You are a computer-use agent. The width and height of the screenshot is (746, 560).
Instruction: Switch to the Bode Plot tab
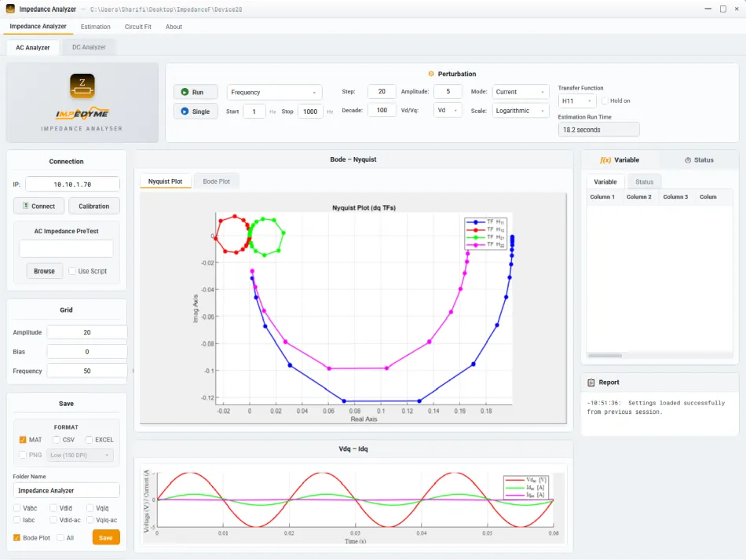pyautogui.click(x=216, y=181)
